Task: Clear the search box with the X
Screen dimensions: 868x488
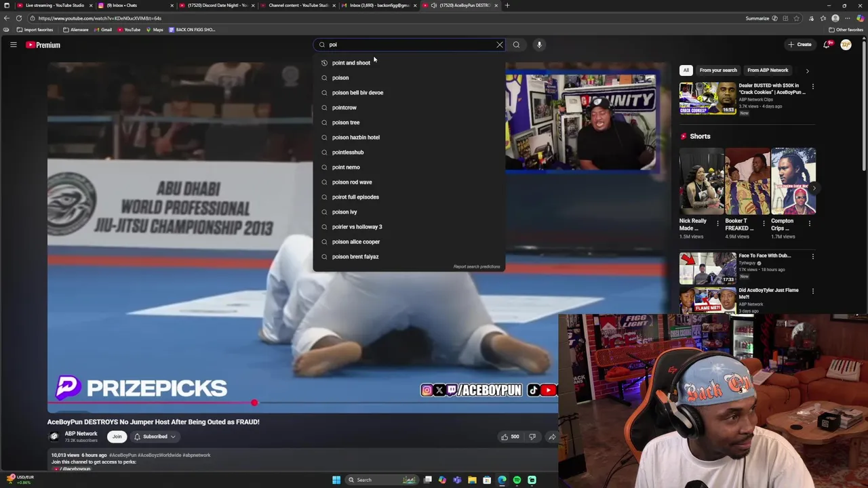Action: (500, 45)
